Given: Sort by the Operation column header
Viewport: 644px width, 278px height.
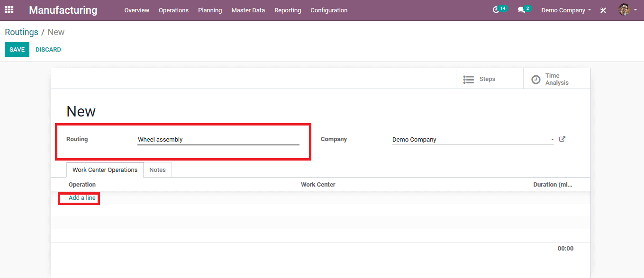Looking at the screenshot, I should coord(82,185).
